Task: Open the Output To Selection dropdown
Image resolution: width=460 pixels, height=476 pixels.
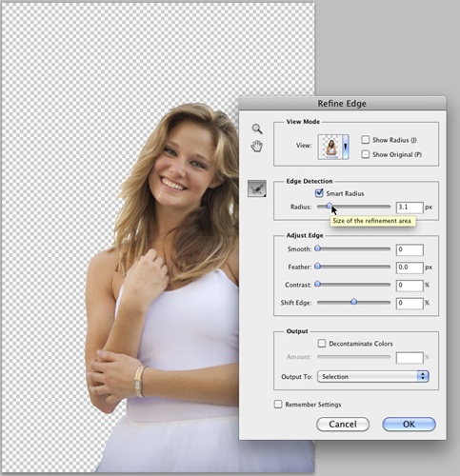Action: pyautogui.click(x=373, y=377)
